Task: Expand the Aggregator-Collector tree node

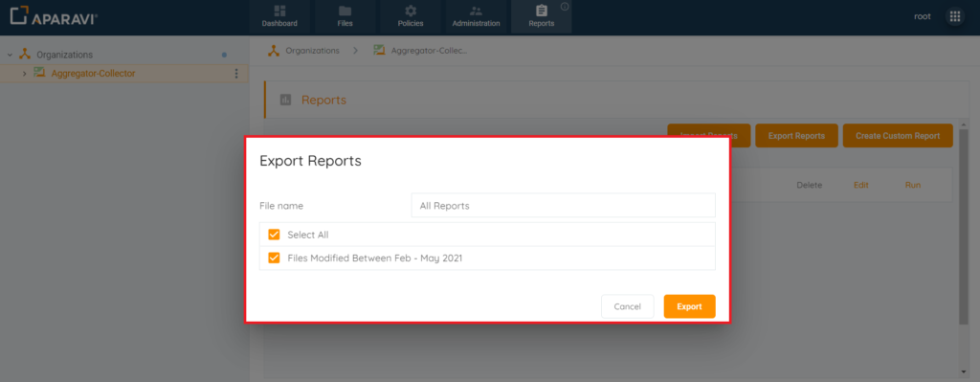Action: tap(24, 74)
